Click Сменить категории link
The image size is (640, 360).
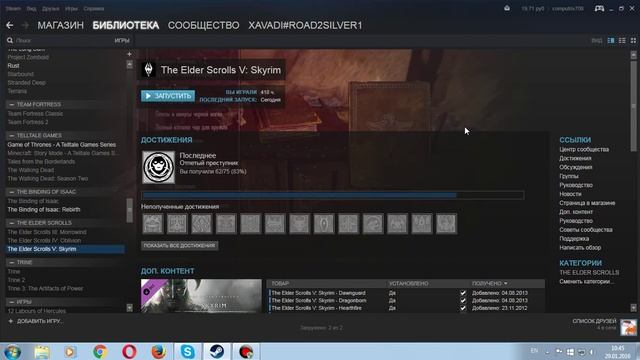(586, 281)
